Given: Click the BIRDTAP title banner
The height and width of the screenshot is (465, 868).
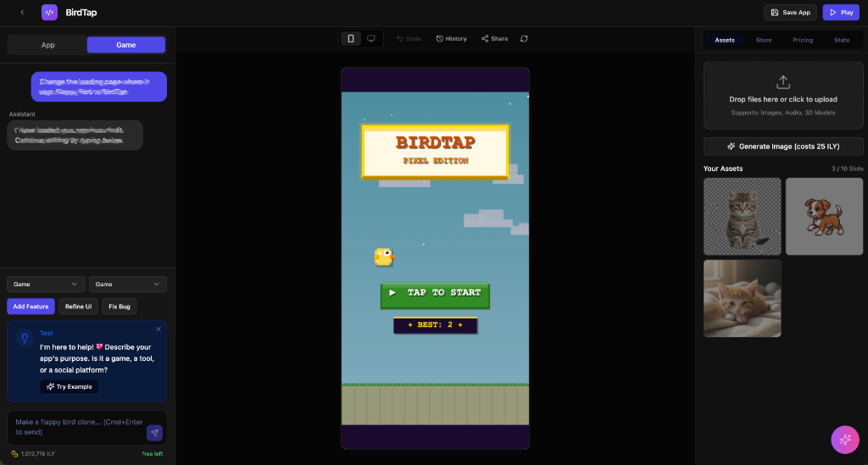Looking at the screenshot, I should click(x=435, y=152).
